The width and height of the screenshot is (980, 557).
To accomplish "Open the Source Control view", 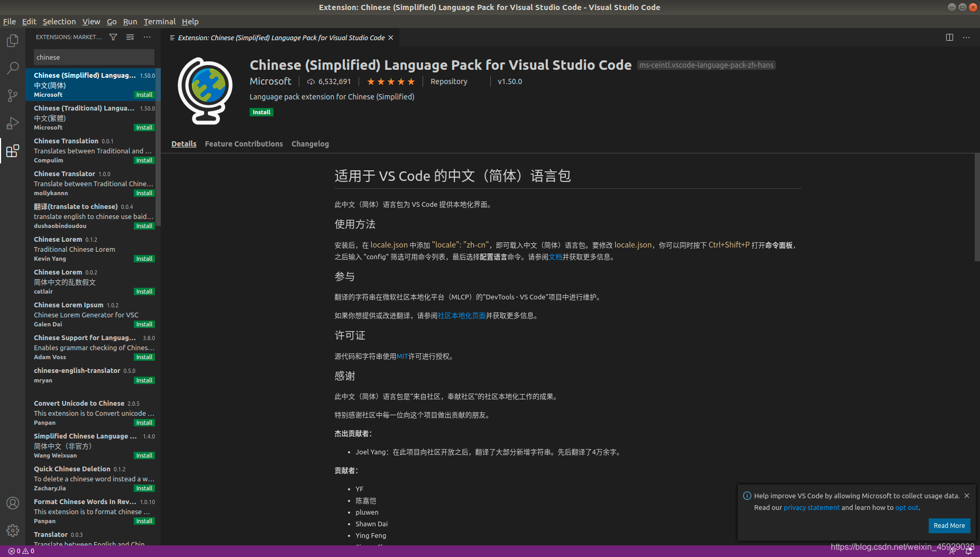I will tap(13, 96).
